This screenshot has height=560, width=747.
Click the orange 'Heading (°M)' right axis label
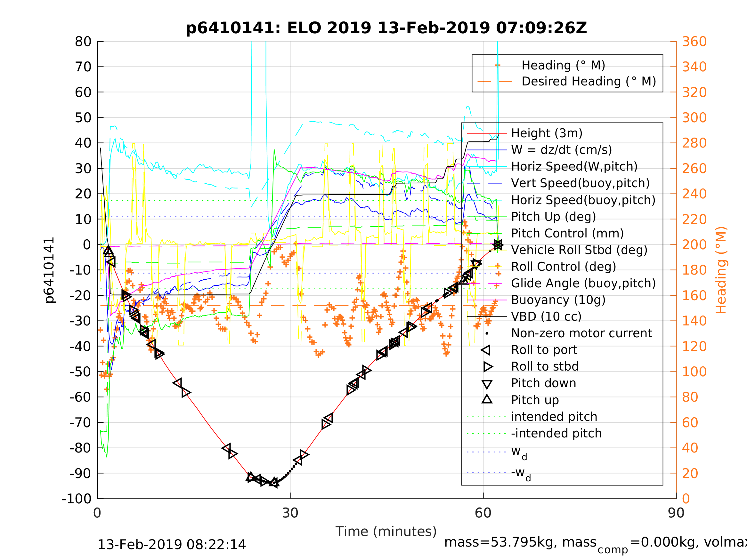point(721,270)
